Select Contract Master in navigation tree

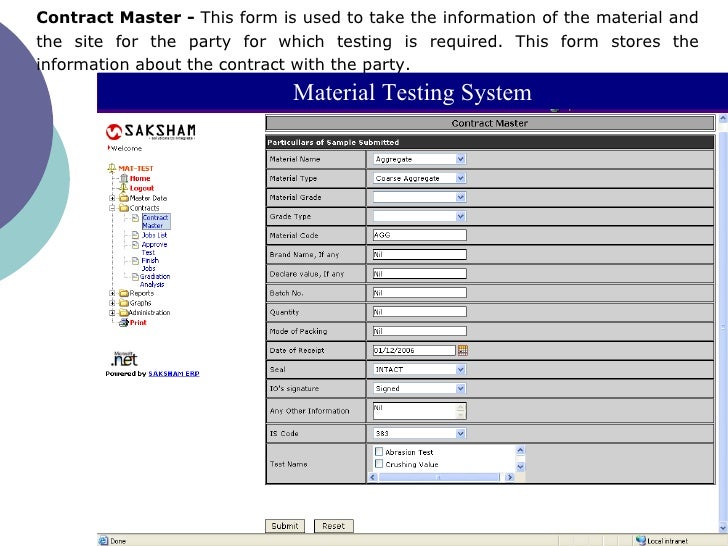tap(156, 221)
